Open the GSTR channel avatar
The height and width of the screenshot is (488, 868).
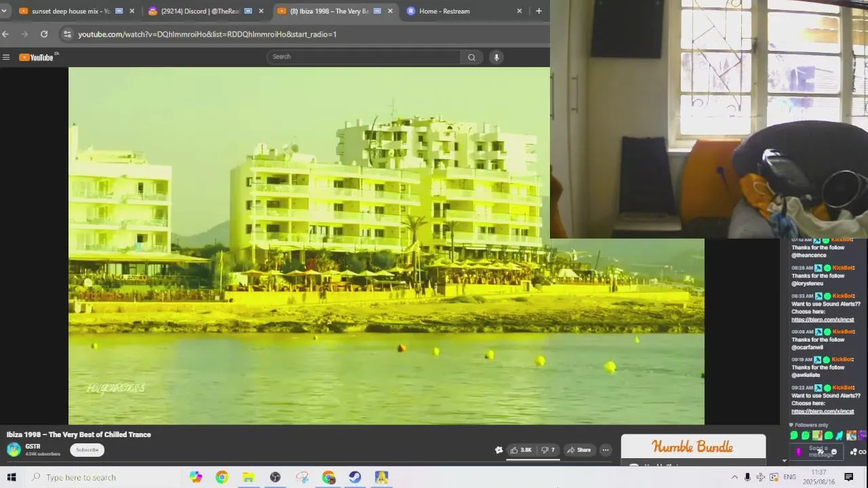tap(14, 449)
